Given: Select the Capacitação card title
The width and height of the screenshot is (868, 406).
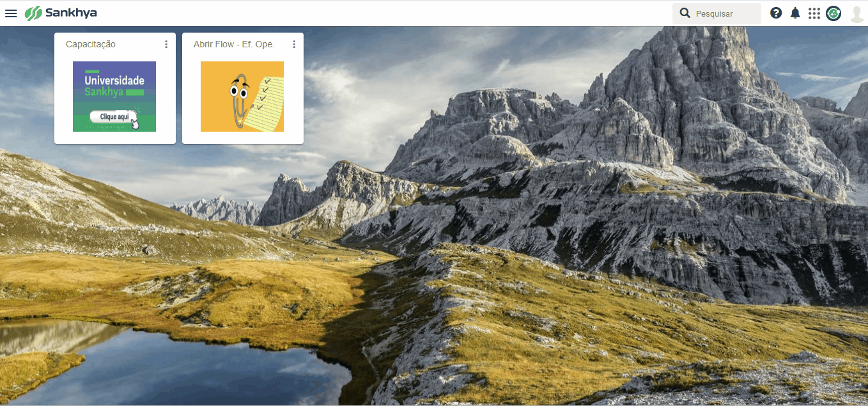Looking at the screenshot, I should [91, 44].
